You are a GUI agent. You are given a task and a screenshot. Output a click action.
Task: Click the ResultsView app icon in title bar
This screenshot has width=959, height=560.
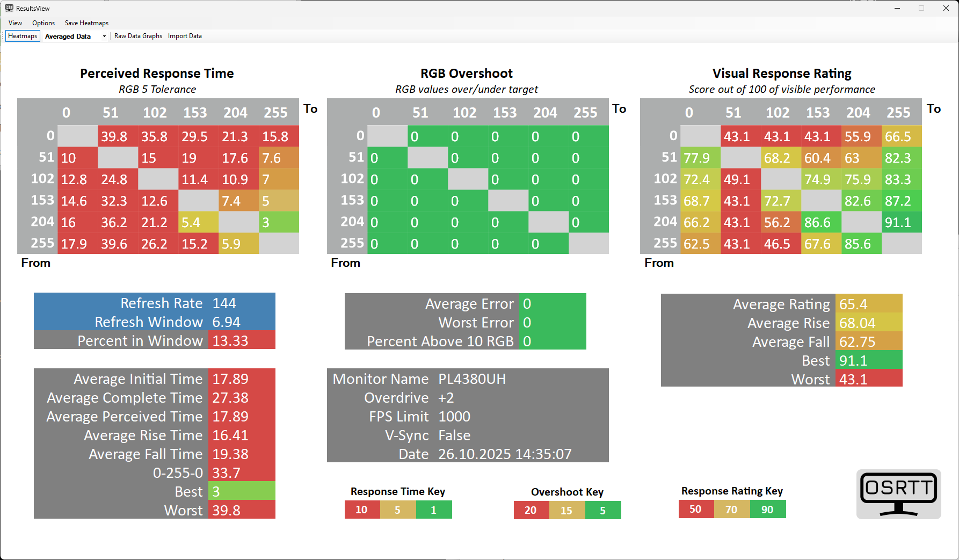point(9,8)
